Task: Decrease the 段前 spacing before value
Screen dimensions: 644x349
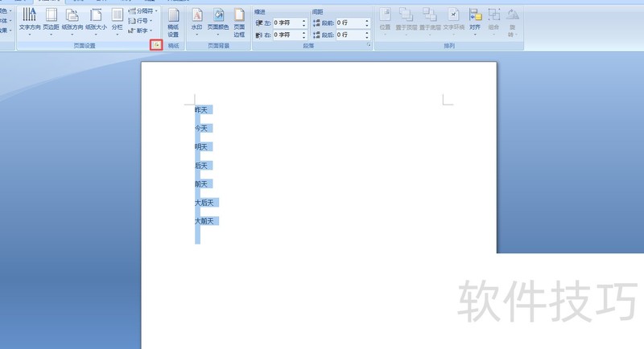Action: [367, 26]
